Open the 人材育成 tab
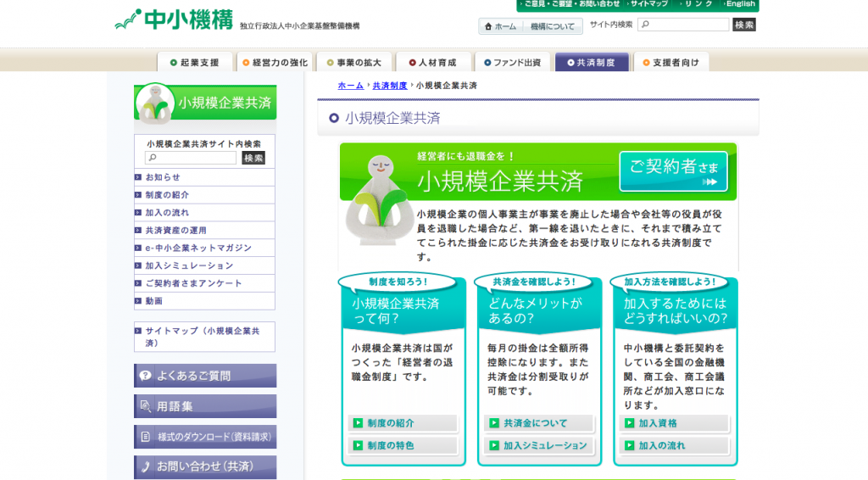The width and height of the screenshot is (868, 480). (x=433, y=62)
